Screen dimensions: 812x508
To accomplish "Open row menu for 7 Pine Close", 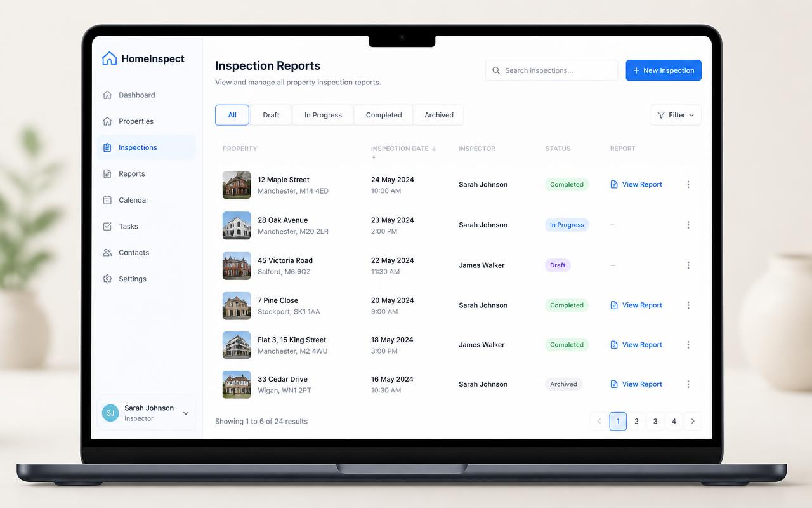I will 688,305.
